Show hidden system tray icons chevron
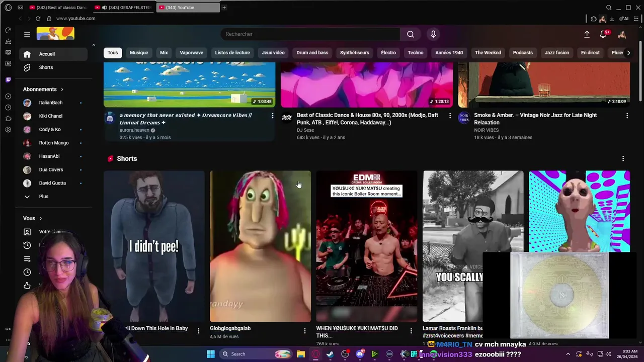The width and height of the screenshot is (644, 362). point(568,354)
